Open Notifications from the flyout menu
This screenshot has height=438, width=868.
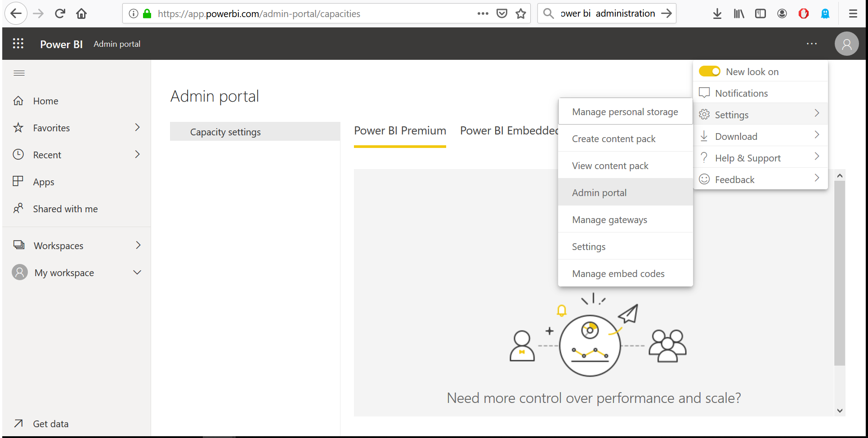(760, 93)
